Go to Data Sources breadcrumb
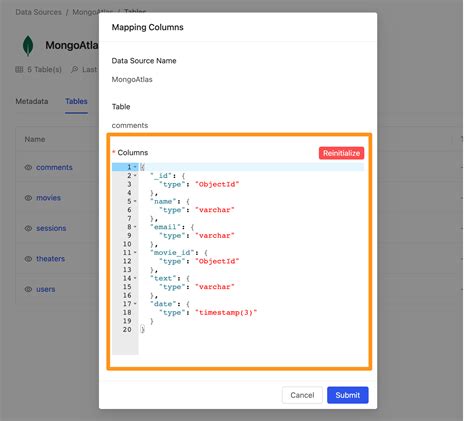Screen dimensions: 474x421 38,12
